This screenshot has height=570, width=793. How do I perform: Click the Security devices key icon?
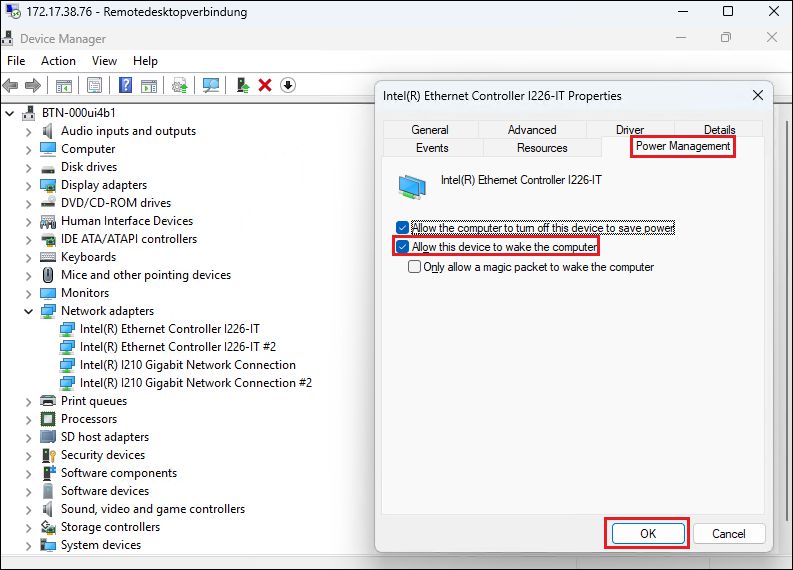click(49, 455)
